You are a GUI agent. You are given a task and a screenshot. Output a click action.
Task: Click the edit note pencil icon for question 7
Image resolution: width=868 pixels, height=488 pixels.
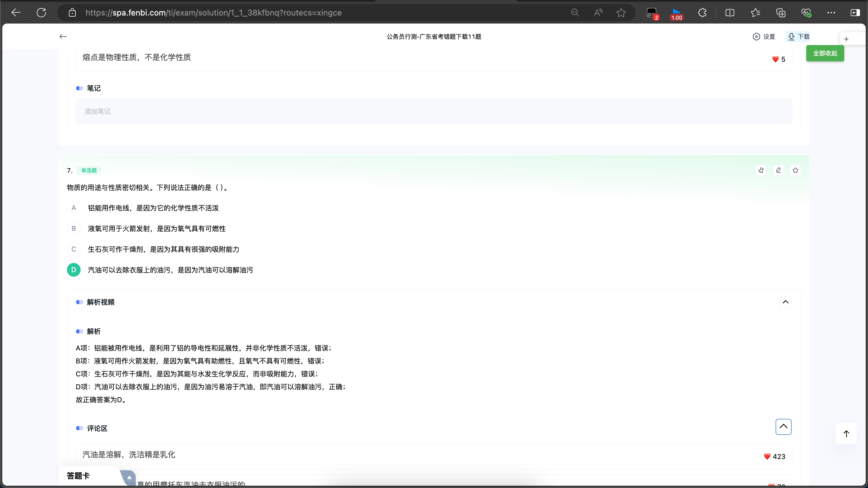pos(778,170)
